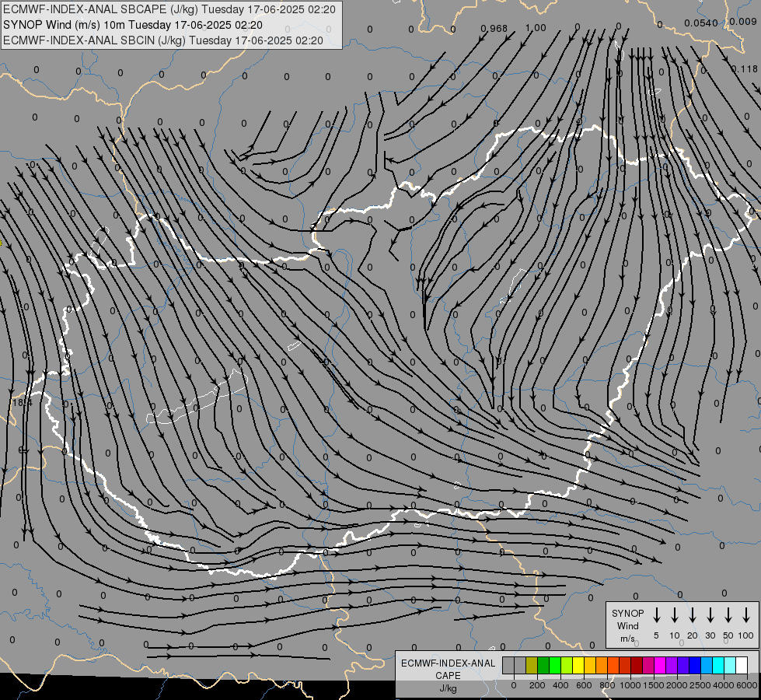Select the dark green CAPE swatch
Viewport: 761px width, 700px height.
(x=543, y=666)
